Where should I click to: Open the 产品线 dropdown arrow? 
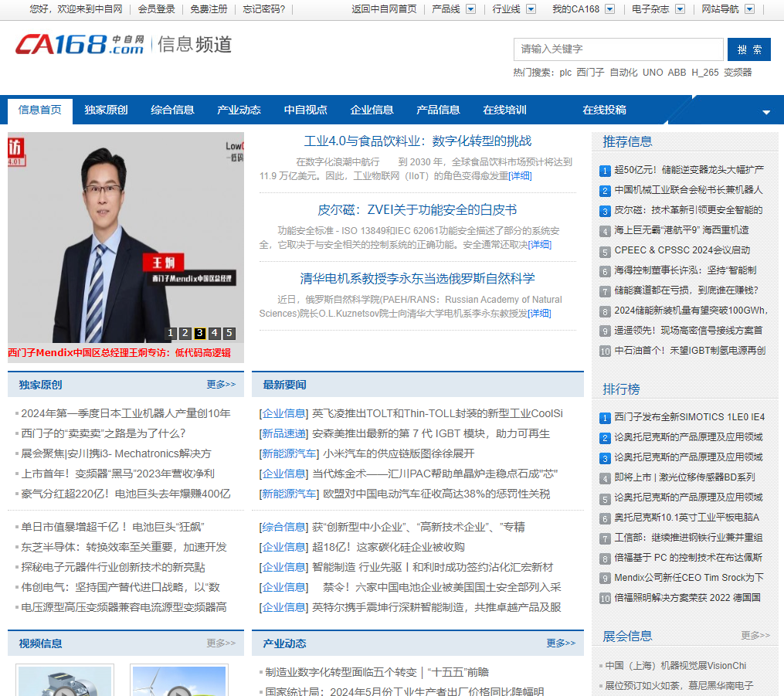point(470,9)
